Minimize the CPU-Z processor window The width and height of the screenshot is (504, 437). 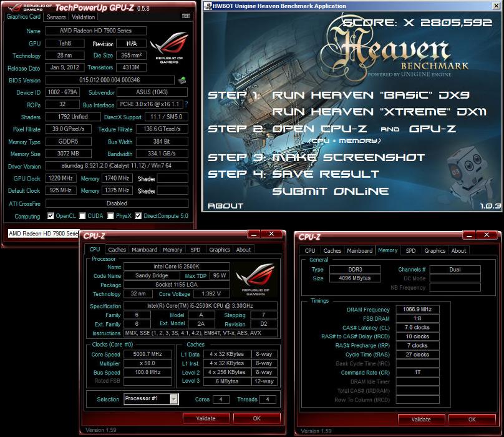[254, 234]
